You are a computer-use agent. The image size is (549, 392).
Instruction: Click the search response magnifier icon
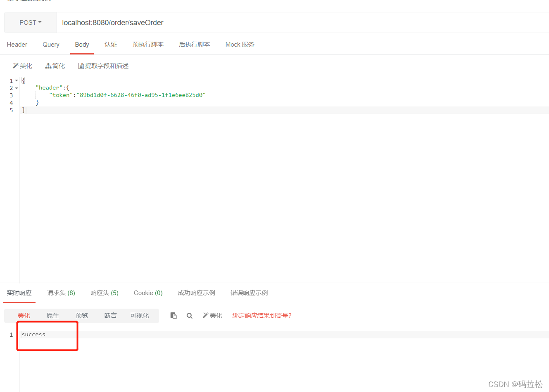point(190,316)
